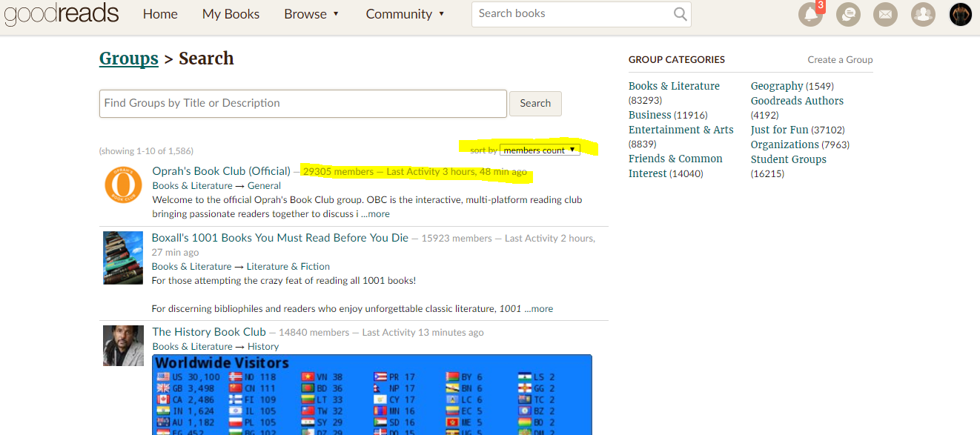Click Literature & Fiction subcategory link

point(288,267)
